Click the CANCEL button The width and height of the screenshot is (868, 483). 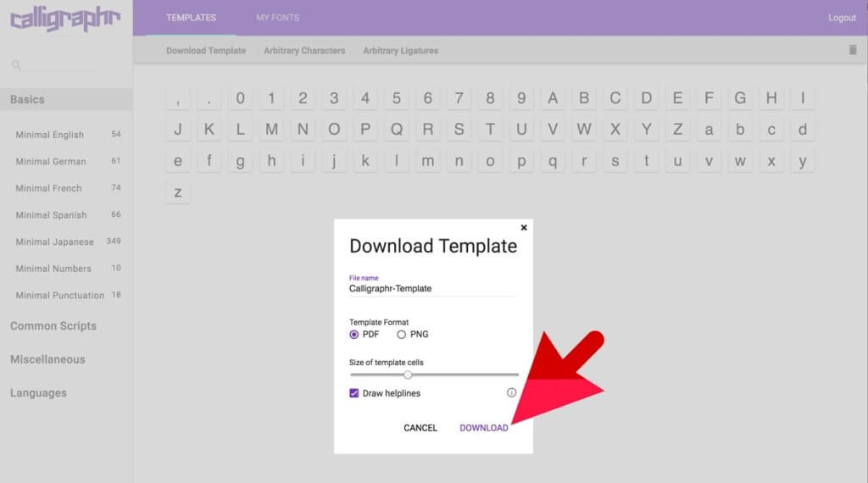(x=420, y=428)
